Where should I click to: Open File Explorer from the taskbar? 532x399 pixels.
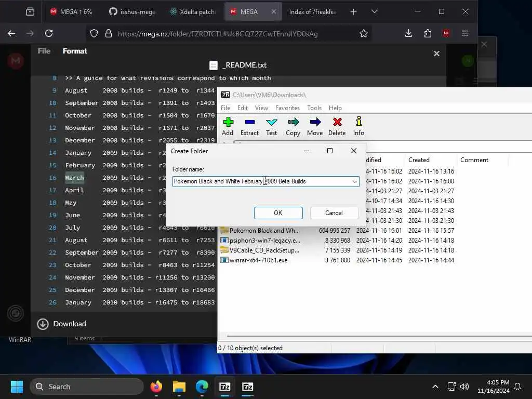coord(179,387)
